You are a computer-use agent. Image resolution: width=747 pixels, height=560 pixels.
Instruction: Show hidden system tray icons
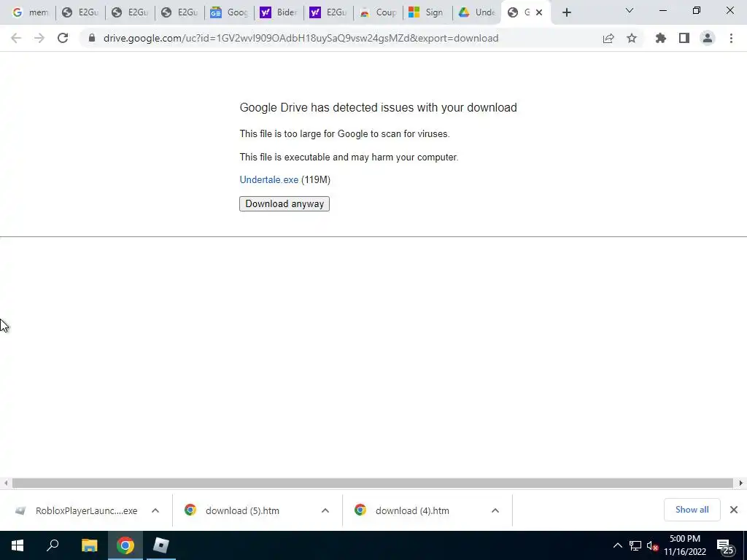click(617, 545)
